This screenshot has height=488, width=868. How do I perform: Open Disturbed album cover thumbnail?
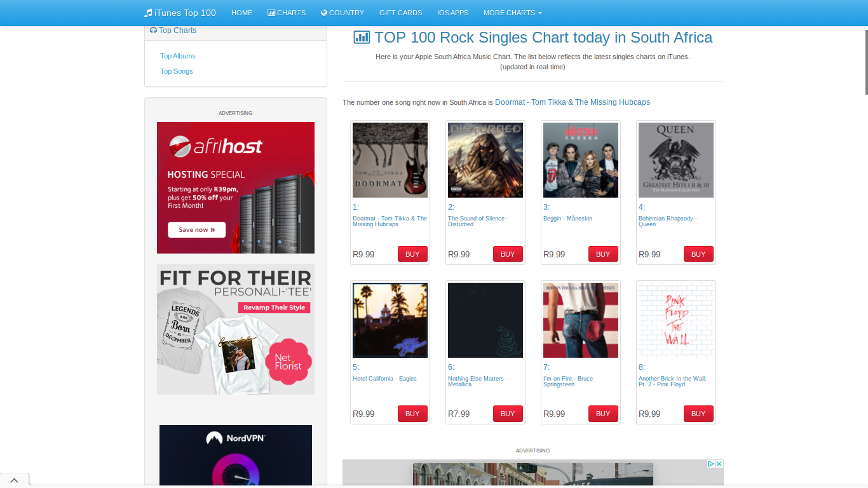(x=485, y=160)
